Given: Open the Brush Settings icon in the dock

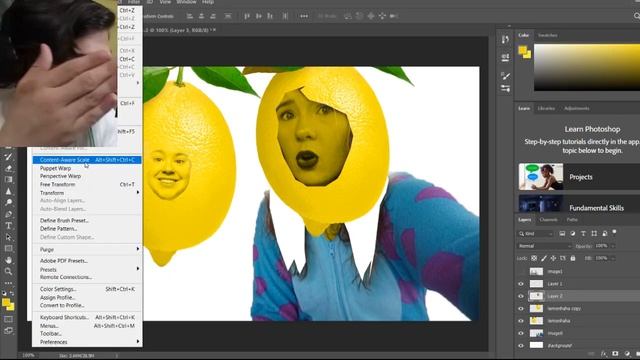Looking at the screenshot, I should pos(505,76).
